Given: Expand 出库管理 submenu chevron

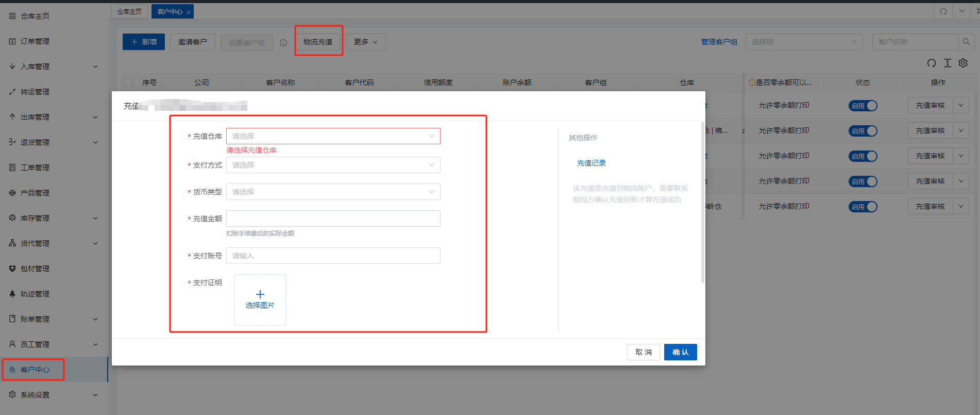Looking at the screenshot, I should coord(95,117).
